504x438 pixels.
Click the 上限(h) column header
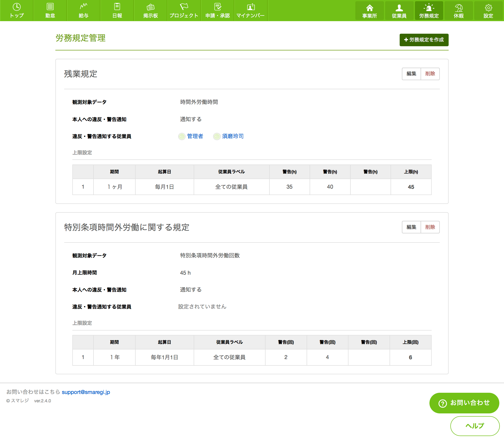411,172
